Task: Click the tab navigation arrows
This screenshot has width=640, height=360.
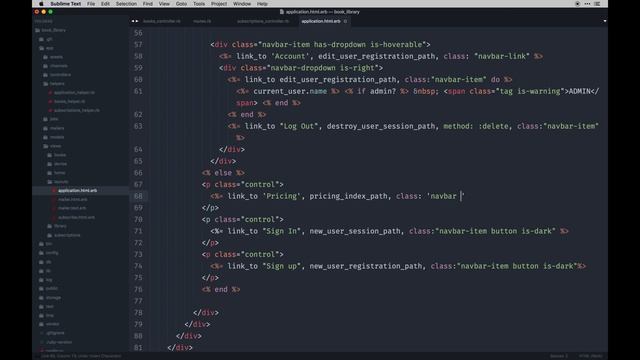Action: (x=135, y=21)
